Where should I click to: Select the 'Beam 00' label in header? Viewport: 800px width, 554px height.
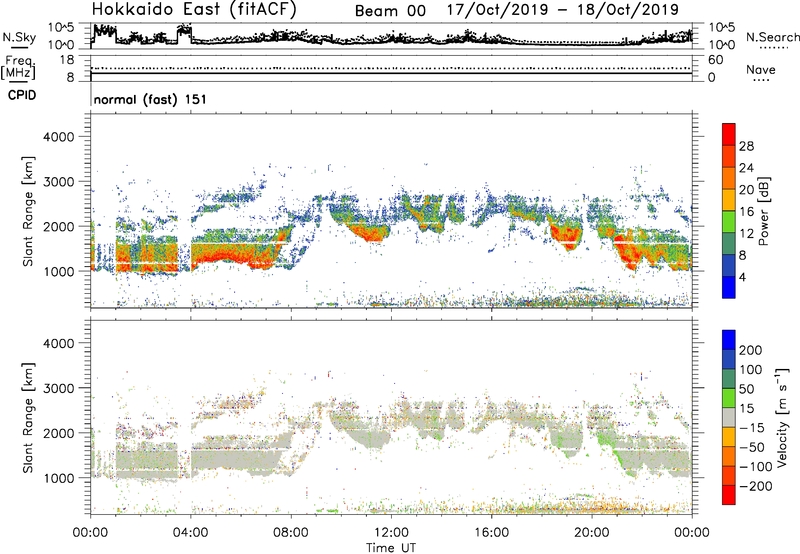390,11
